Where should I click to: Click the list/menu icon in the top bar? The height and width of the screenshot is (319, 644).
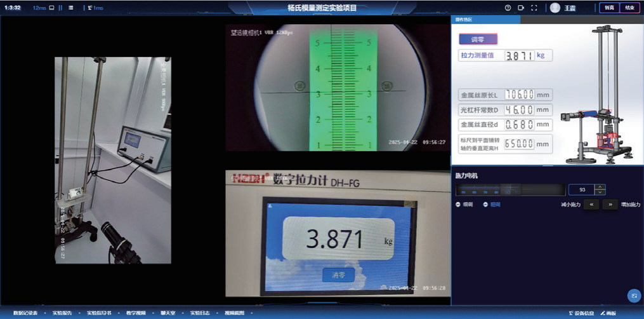click(71, 8)
